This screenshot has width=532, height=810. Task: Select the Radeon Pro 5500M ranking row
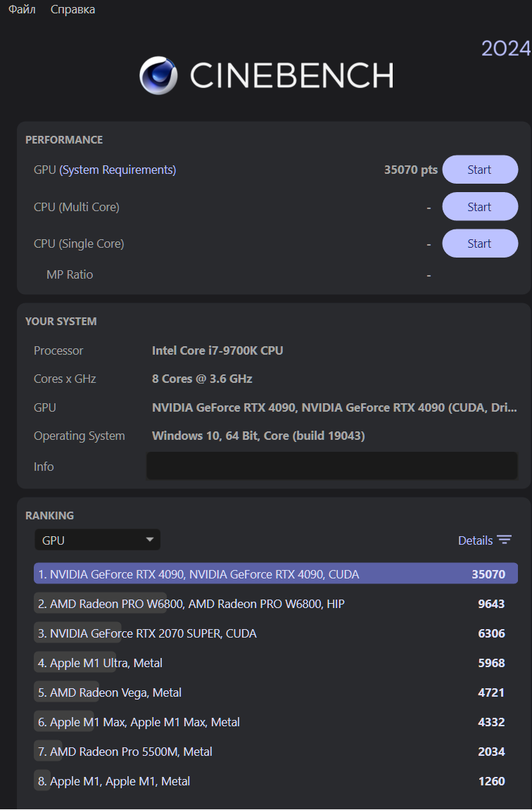pos(275,751)
